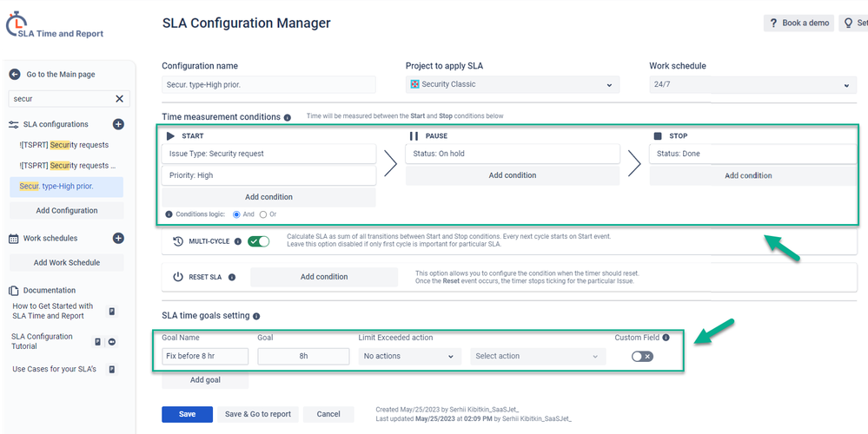Click Save & Go to report
The height and width of the screenshot is (434, 868).
point(258,415)
